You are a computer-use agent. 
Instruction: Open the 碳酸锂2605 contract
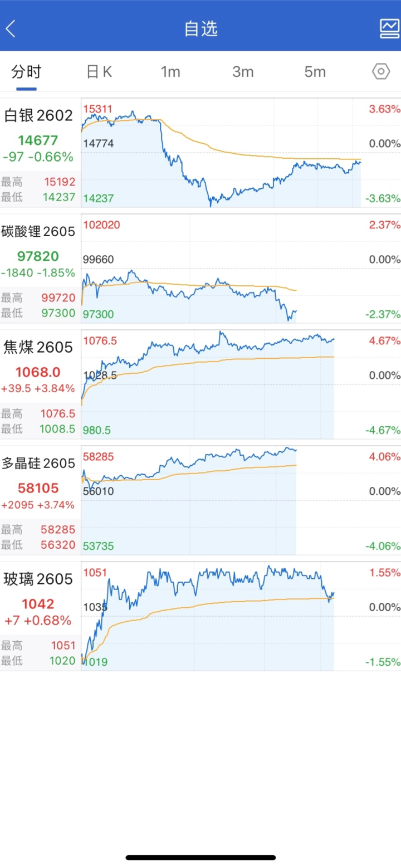38,232
